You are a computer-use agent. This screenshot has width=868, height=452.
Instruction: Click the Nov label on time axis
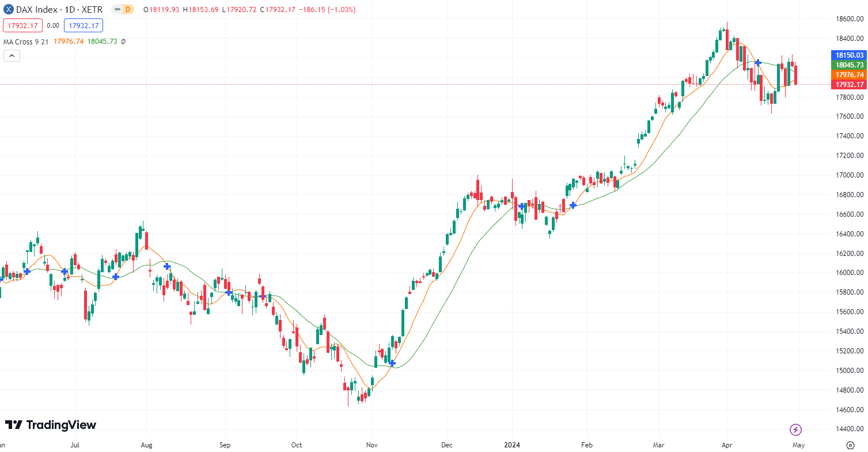(372, 445)
